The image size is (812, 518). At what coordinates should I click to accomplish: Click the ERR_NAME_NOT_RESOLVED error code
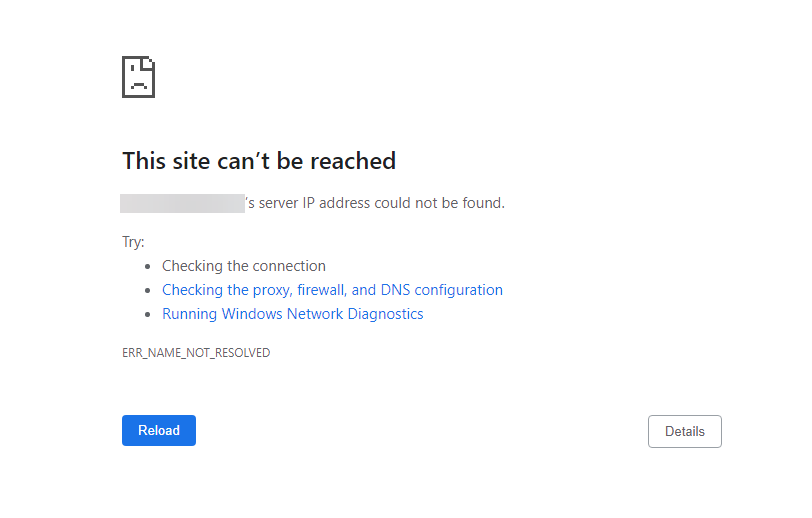(196, 353)
